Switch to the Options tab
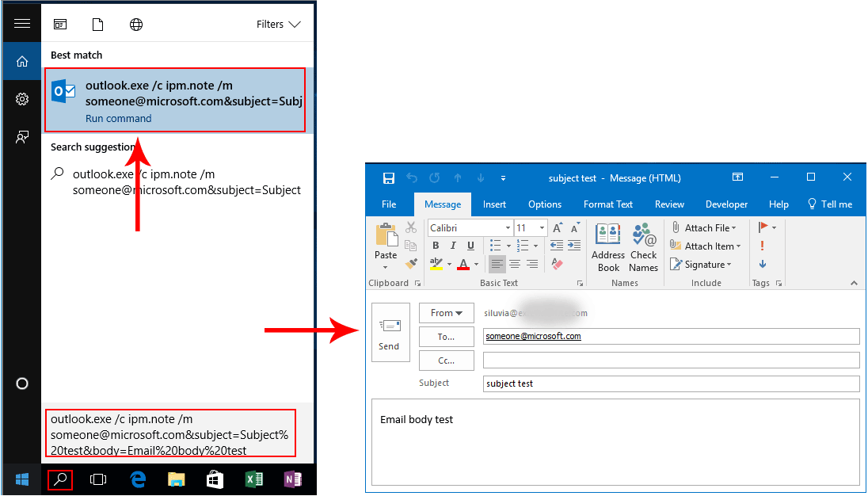Screen dimensions: 868x496 pos(545,204)
